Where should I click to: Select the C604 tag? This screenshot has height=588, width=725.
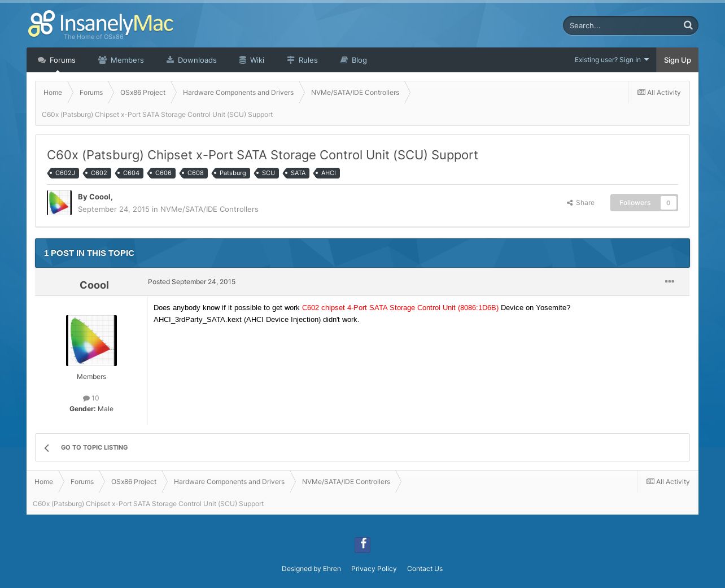129,173
